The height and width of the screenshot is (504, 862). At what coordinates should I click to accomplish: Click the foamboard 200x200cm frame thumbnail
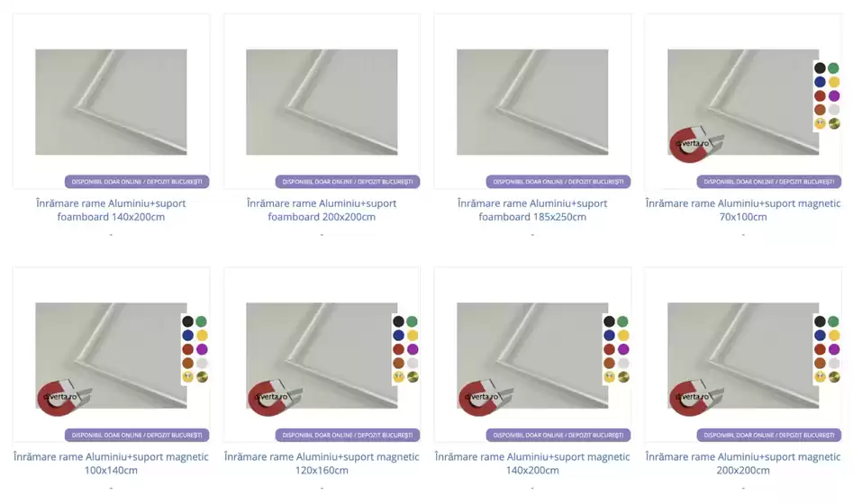[x=322, y=102]
